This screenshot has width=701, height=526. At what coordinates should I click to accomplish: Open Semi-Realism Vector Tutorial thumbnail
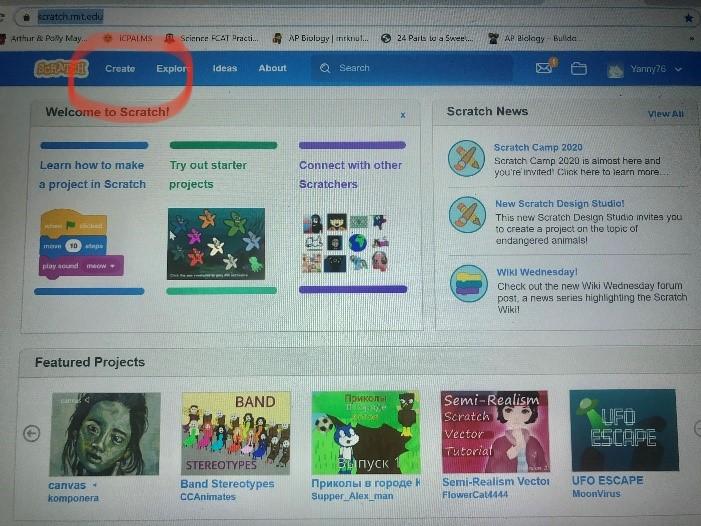pyautogui.click(x=495, y=431)
